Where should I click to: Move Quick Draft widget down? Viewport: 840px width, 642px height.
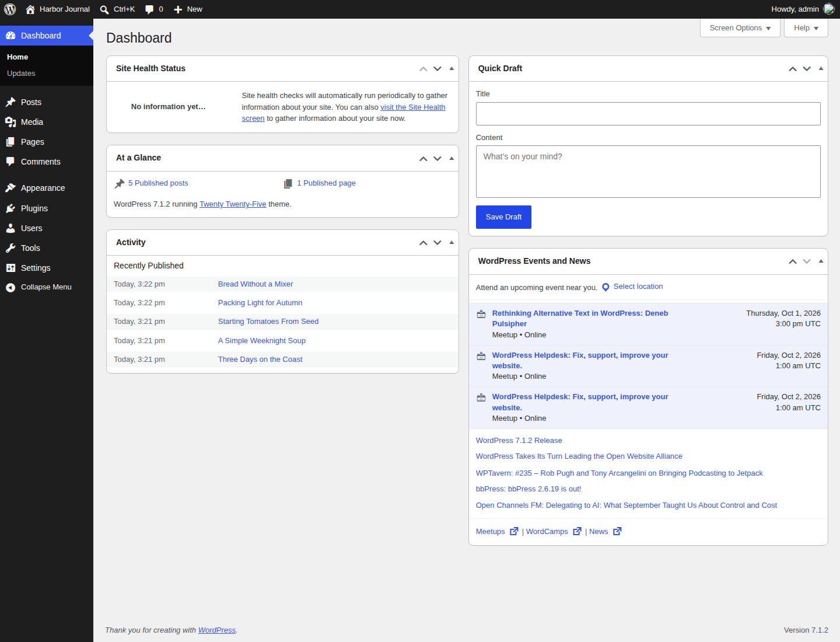coord(807,69)
